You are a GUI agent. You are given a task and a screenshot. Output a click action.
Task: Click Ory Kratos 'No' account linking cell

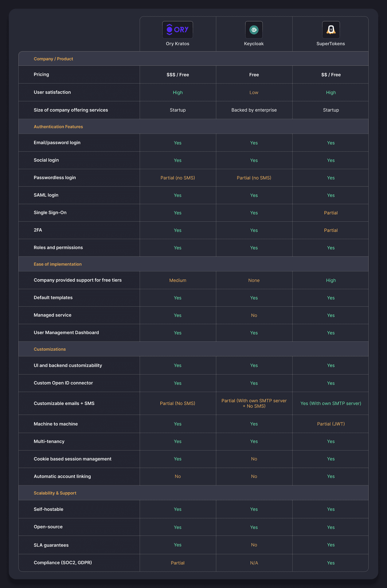[x=178, y=477]
